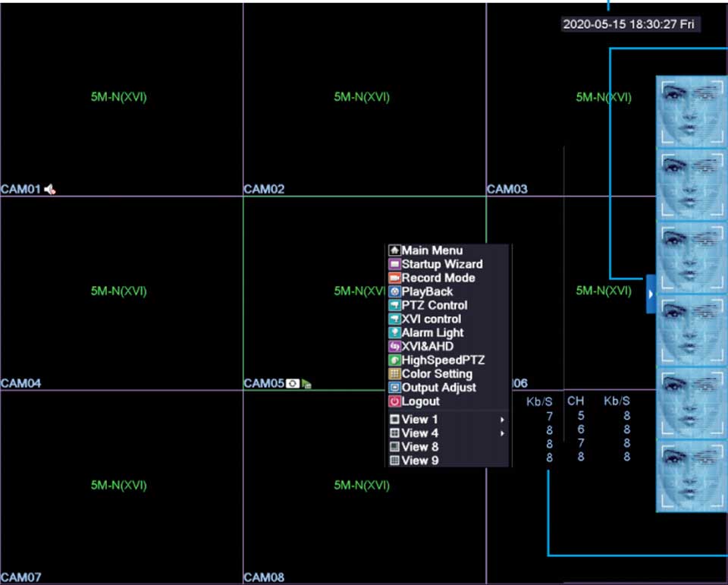Click the red Record Mode icon
This screenshot has height=585, width=728.
[394, 278]
